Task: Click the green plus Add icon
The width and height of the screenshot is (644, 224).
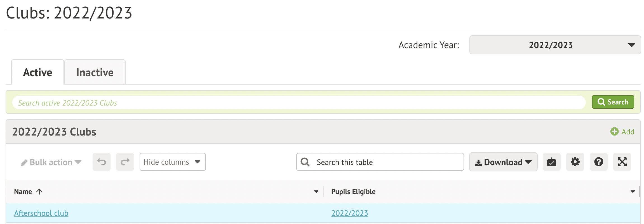Action: tap(614, 132)
